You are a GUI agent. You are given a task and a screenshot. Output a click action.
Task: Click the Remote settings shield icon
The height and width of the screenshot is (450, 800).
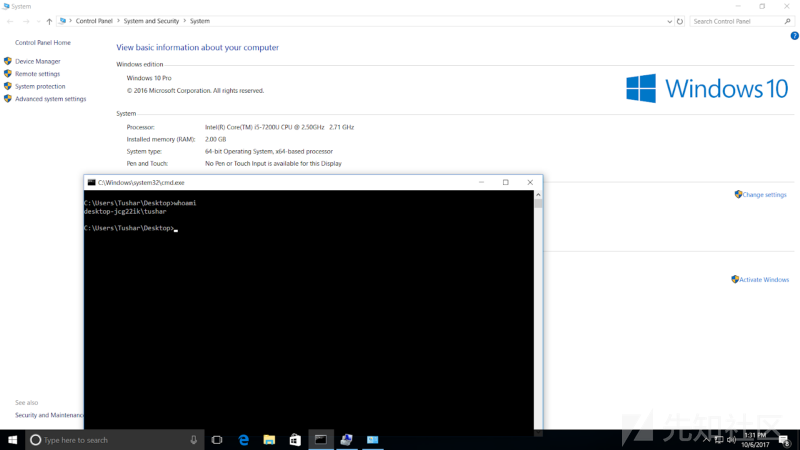click(8, 74)
